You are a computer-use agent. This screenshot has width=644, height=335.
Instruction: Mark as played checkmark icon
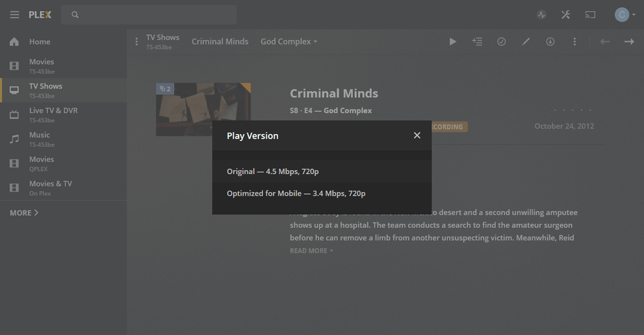tap(501, 41)
